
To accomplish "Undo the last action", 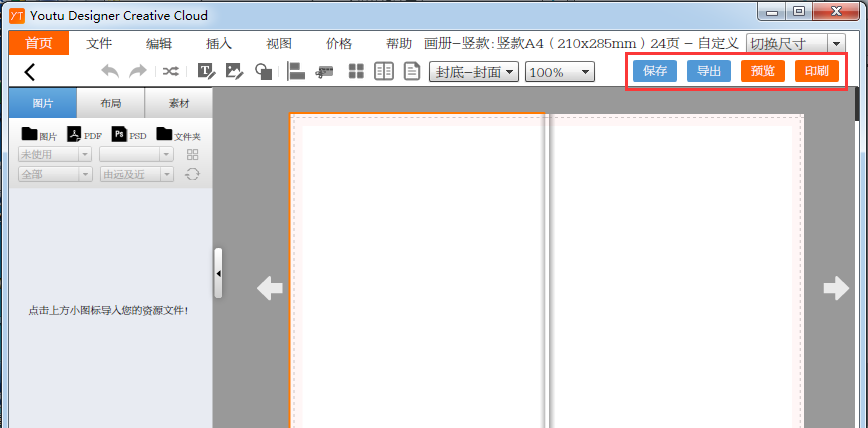I will tap(110, 71).
